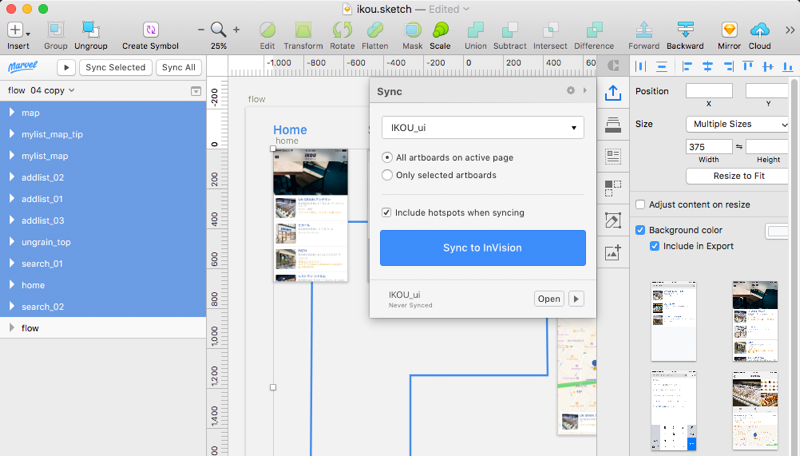Click Resize to Fit button

738,176
